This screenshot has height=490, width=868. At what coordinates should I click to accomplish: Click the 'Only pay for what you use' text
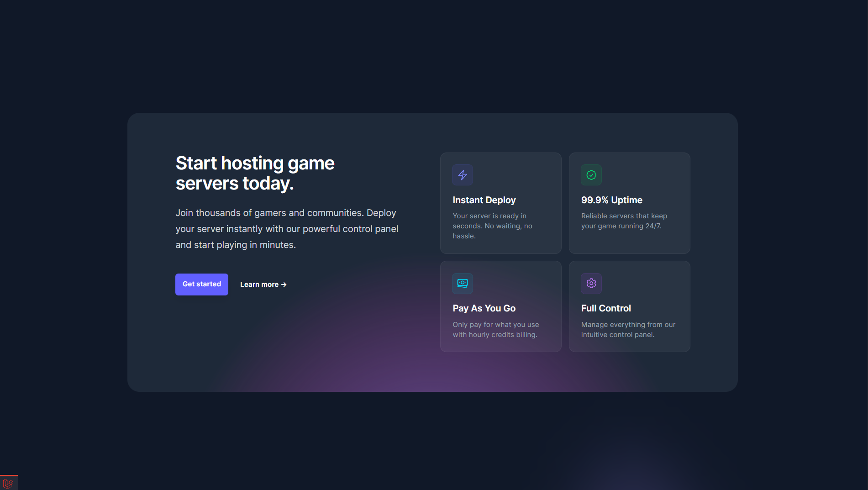click(495, 330)
